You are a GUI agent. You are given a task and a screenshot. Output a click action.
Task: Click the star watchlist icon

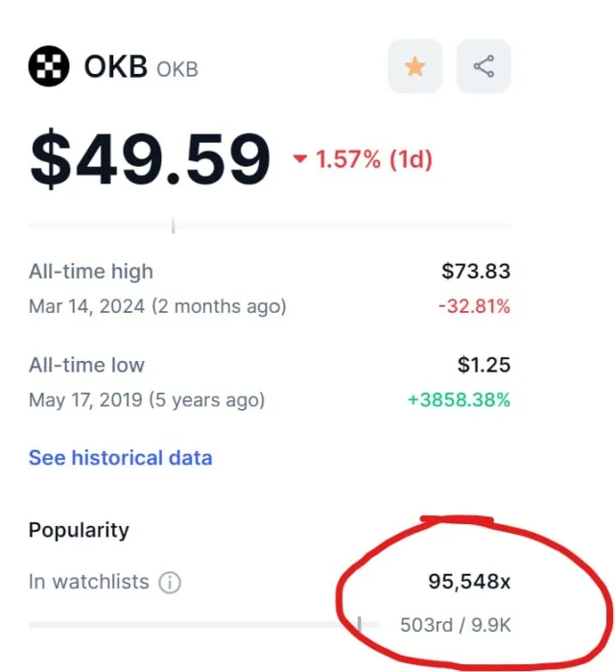415,66
